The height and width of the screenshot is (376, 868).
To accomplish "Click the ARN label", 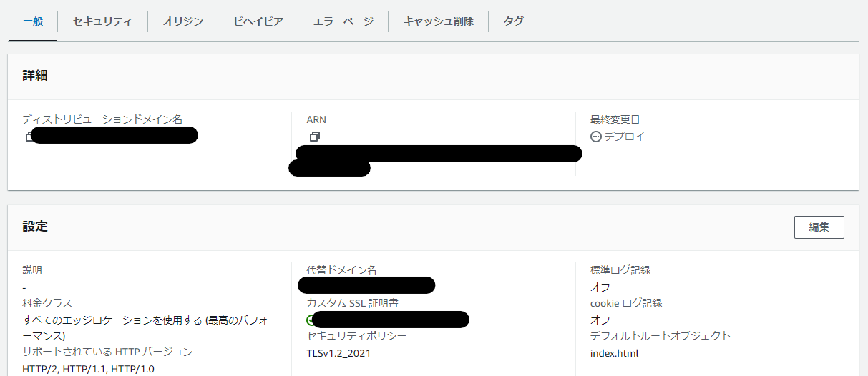I will click(316, 119).
